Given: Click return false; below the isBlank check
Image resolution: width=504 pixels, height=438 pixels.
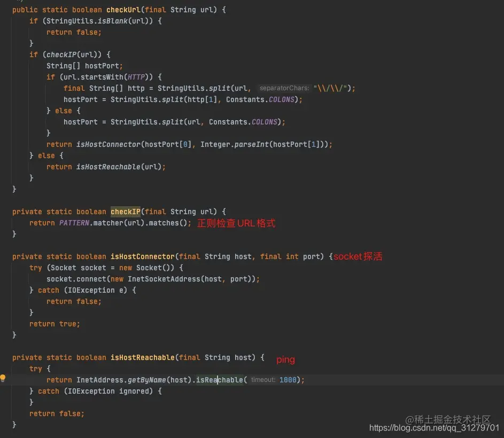Looking at the screenshot, I should coord(74,32).
